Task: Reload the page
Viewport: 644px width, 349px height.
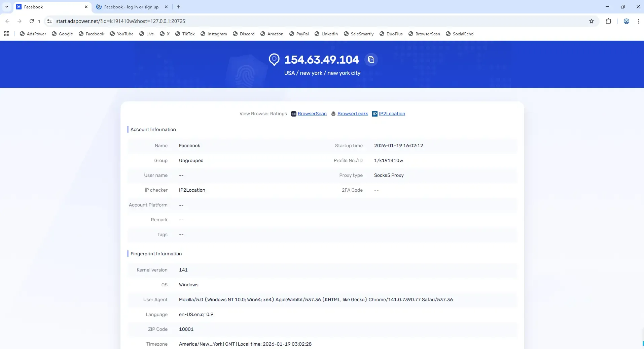Action: tap(32, 21)
